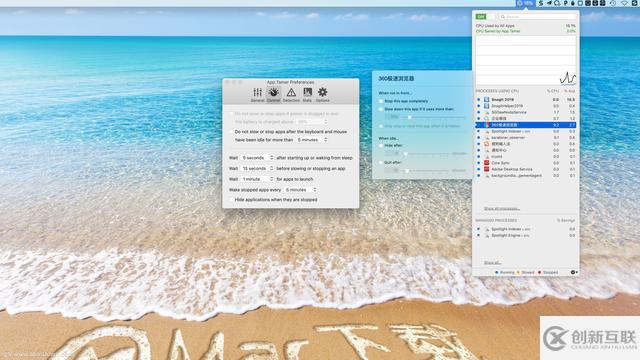Switch to the Control preferences tab
Image resolution: width=640 pixels, height=360 pixels.
(273, 95)
